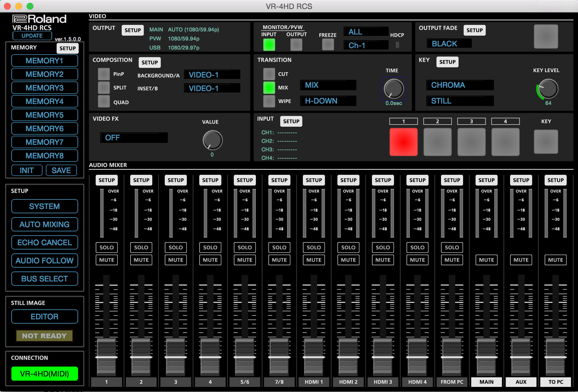Click the NOT READY status indicator
Viewport: 578px width, 392px height.
(x=44, y=336)
